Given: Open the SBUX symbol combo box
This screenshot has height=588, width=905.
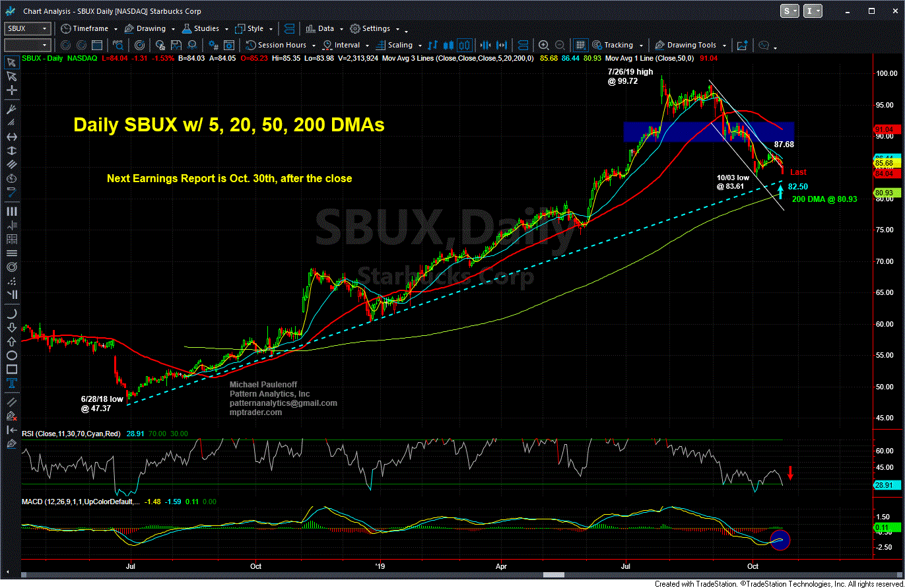Looking at the screenshot, I should (27, 29).
